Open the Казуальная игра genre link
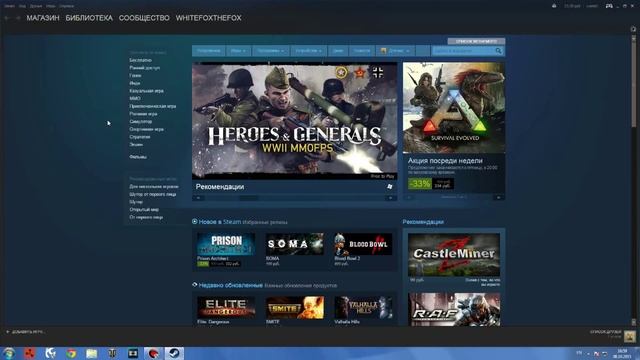 [x=146, y=91]
